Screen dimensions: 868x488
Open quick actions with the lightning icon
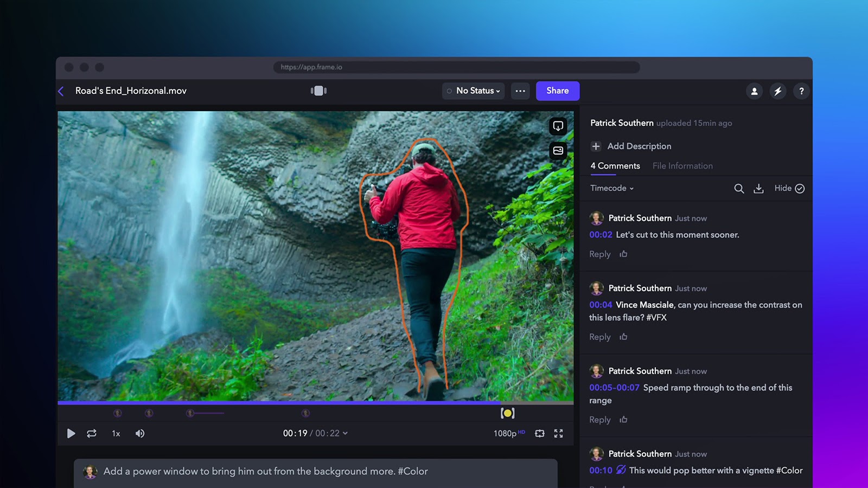778,91
